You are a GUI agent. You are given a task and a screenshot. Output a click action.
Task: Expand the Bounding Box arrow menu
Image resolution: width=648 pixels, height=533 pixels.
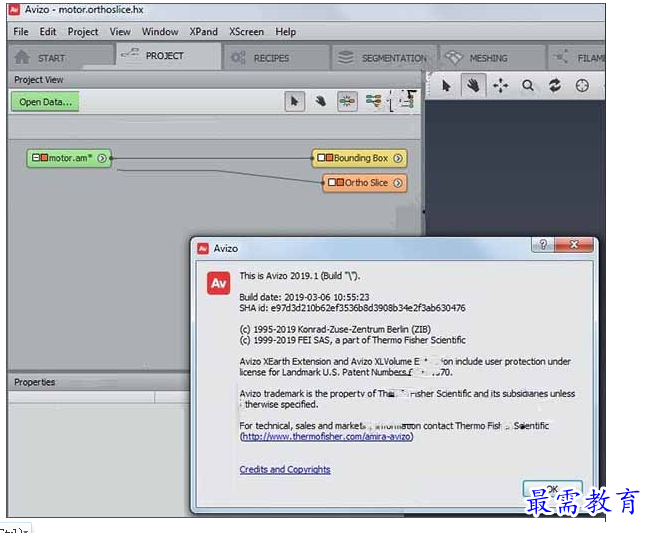coord(398,158)
